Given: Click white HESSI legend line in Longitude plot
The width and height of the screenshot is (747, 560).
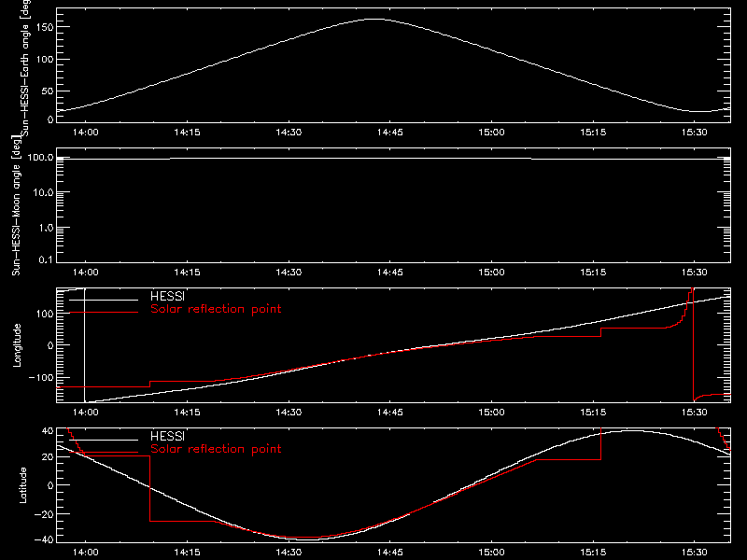Looking at the screenshot, I should (x=104, y=300).
